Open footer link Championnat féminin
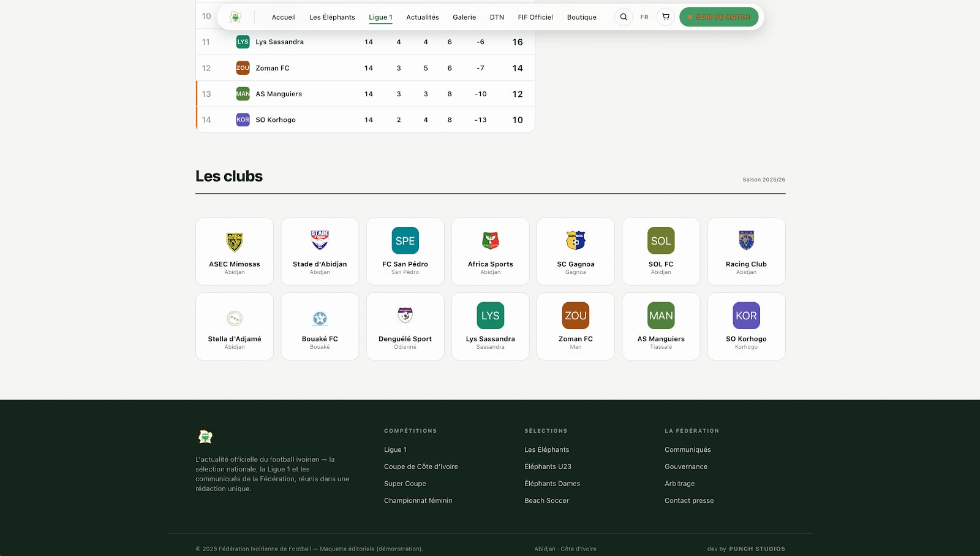 tap(418, 501)
